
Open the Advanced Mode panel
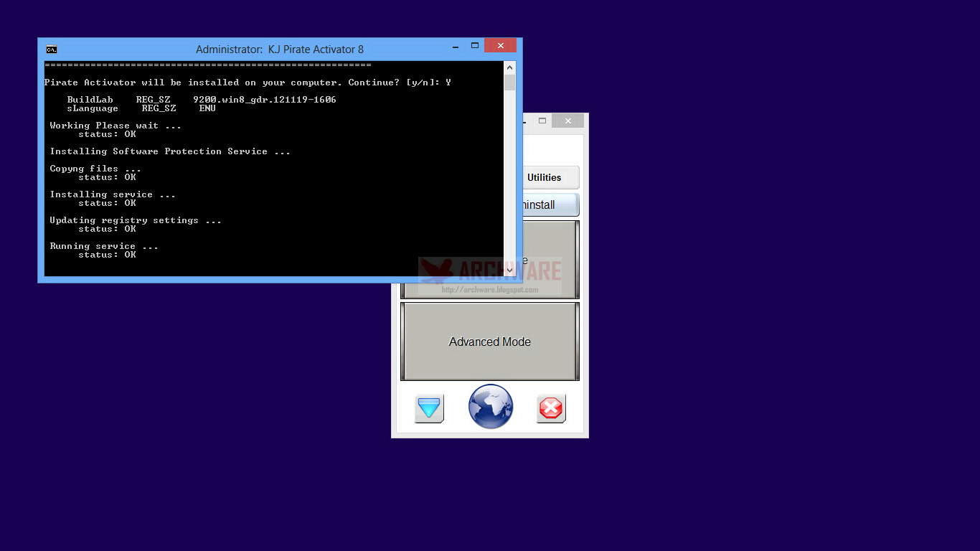tap(490, 342)
